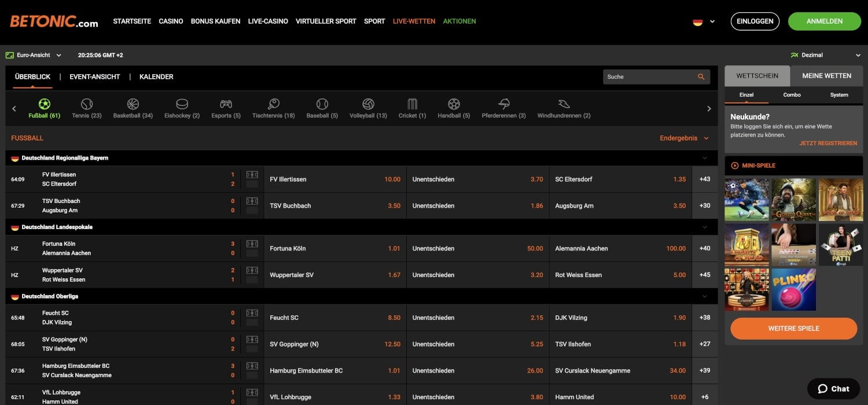Select the Cricket (1) sport icon
The width and height of the screenshot is (868, 405).
tap(413, 104)
